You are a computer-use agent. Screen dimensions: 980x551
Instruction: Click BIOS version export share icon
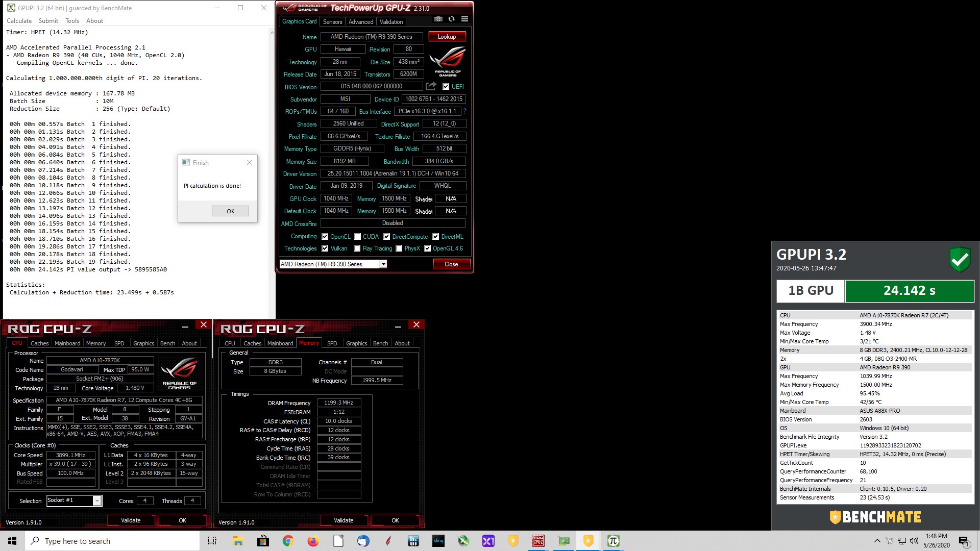click(431, 86)
